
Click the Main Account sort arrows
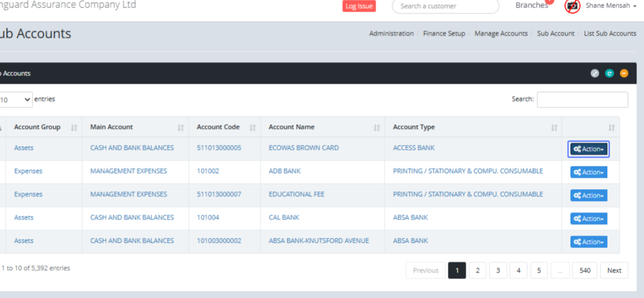point(181,128)
